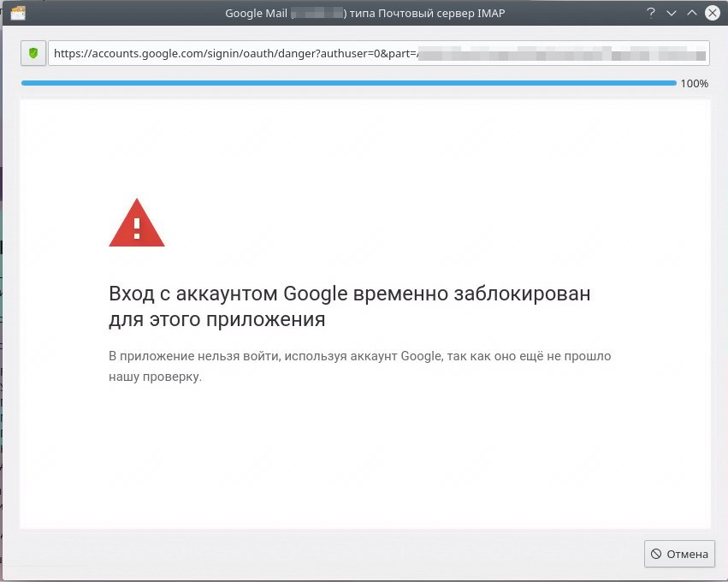Viewport: 728px width, 582px height.
Task: Maximize the window with the up chevron
Action: coord(692,13)
